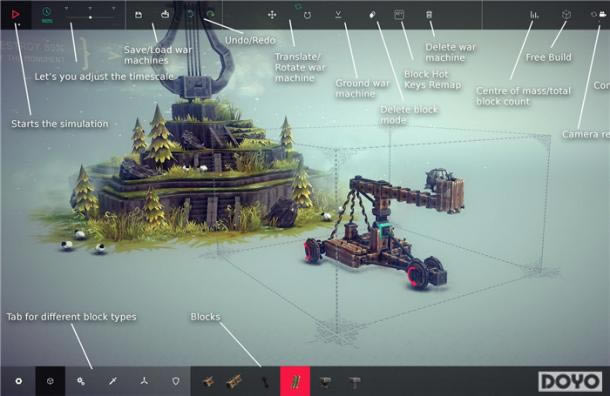The height and width of the screenshot is (396, 610).
Task: Pick the long wooden block
Action: (234, 382)
